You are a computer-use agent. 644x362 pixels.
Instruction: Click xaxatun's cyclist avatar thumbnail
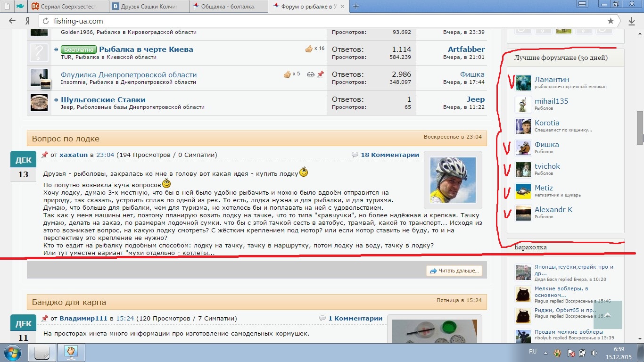coord(453,180)
